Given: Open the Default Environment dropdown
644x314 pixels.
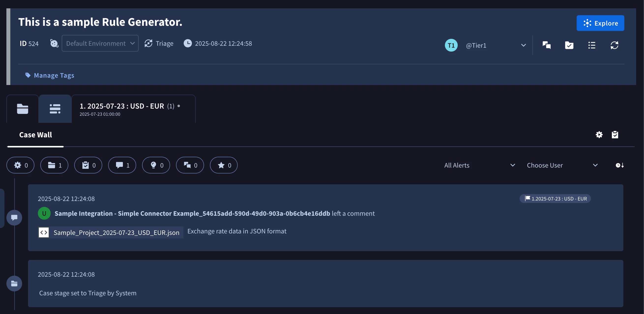Looking at the screenshot, I should (100, 43).
